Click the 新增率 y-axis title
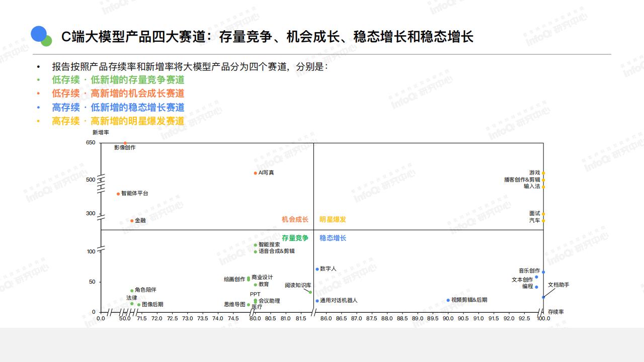Image resolution: width=644 pixels, height=362 pixels. tap(101, 133)
